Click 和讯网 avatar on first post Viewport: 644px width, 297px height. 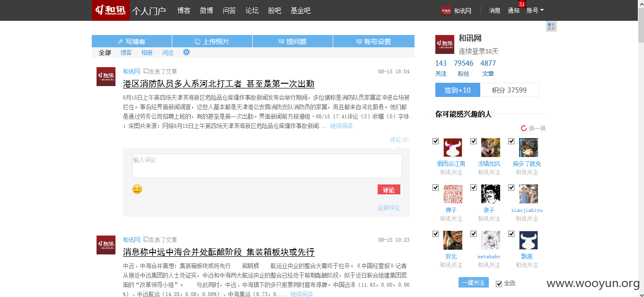106,77
